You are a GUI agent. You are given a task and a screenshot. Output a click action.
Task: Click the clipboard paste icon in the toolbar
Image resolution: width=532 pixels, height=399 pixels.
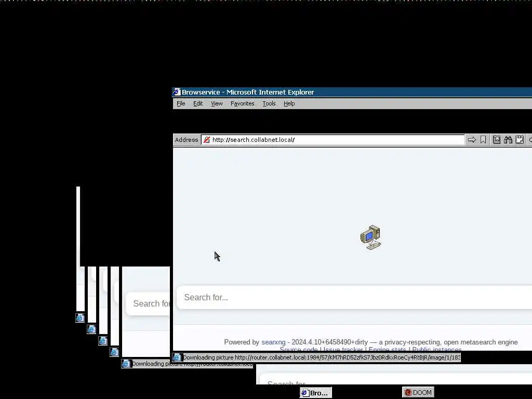coord(520,140)
